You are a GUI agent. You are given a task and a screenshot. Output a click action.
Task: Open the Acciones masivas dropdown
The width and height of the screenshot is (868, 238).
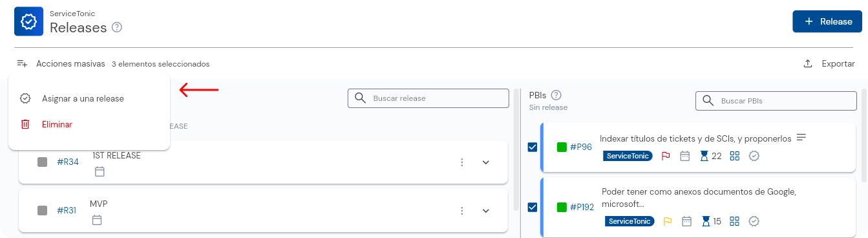click(x=61, y=63)
